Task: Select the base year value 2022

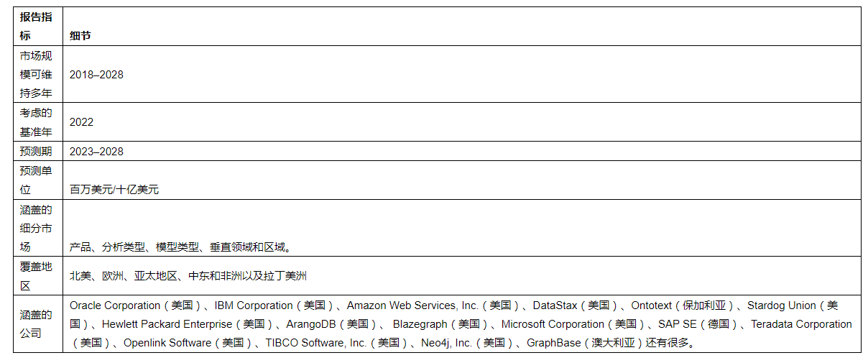Action: pyautogui.click(x=82, y=122)
